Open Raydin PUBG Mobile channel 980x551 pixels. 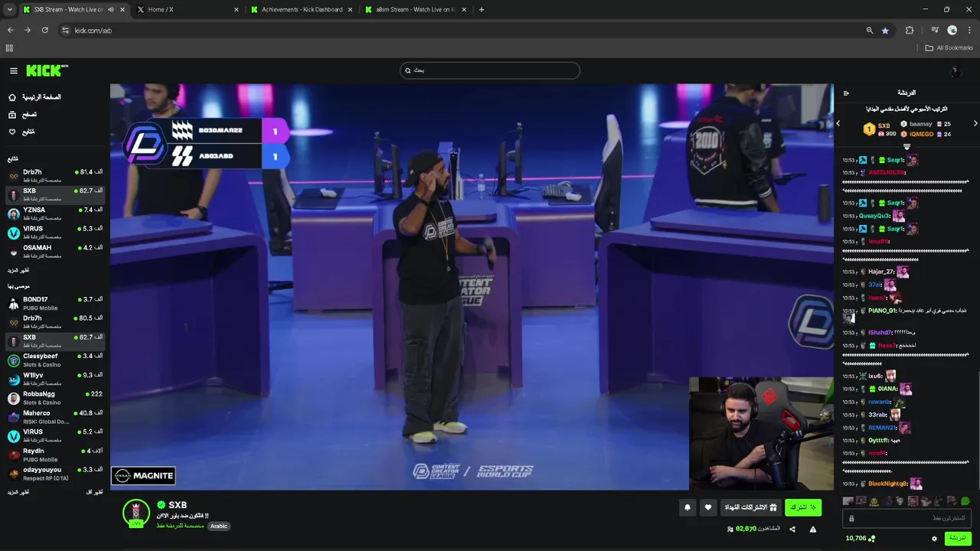coord(54,455)
